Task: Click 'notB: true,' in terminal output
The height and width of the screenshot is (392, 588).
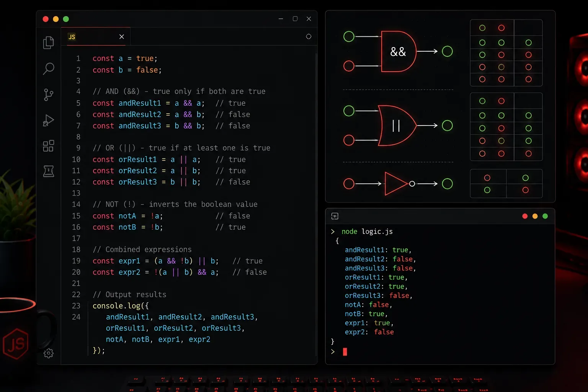Action: tap(366, 314)
